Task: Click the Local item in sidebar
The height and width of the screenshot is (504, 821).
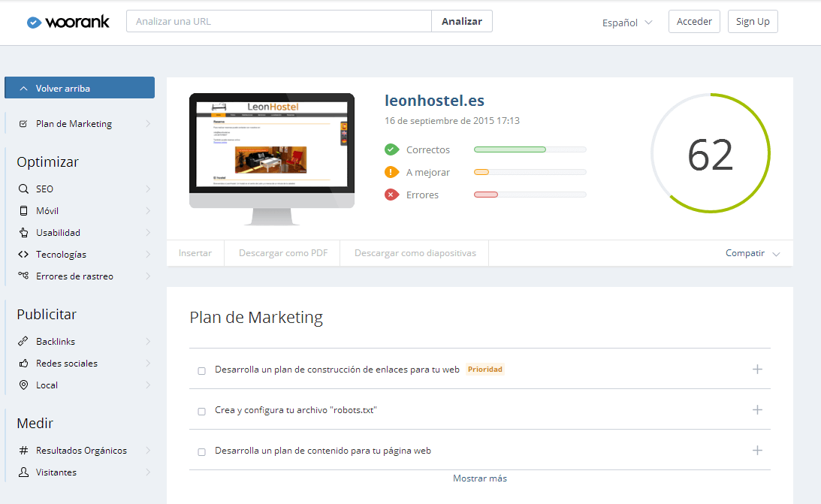Action: [x=80, y=385]
